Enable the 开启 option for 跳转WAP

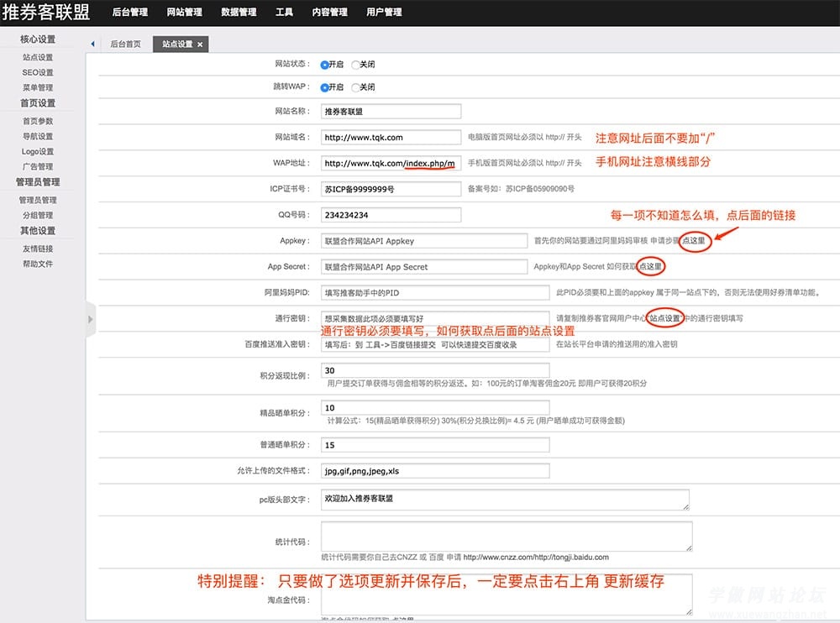tap(324, 87)
